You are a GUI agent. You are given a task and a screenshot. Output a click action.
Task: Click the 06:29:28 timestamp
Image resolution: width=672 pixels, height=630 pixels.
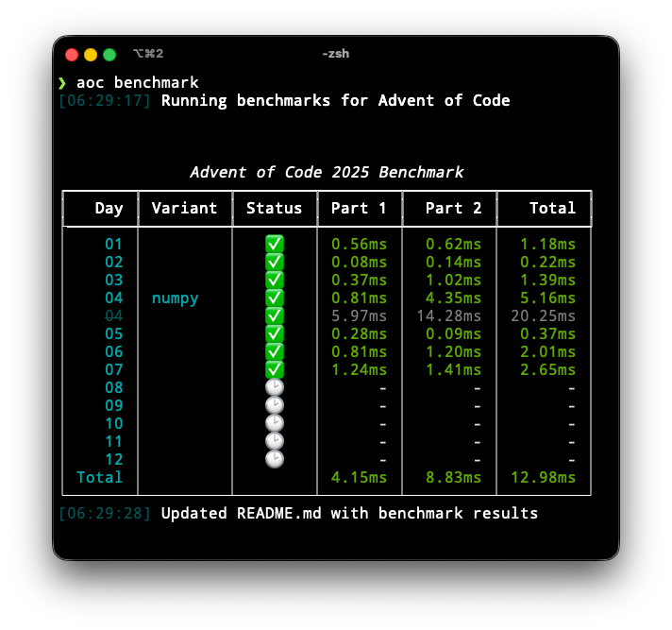pyautogui.click(x=105, y=514)
